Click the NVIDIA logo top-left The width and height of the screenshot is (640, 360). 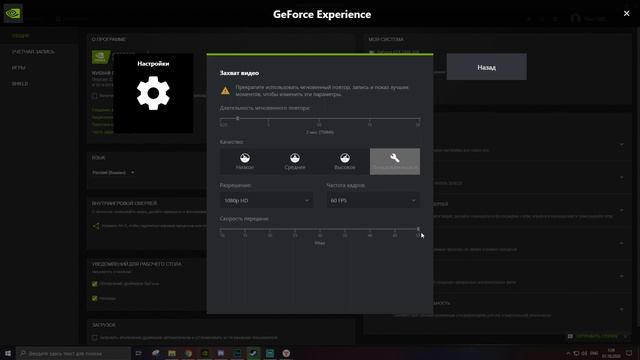click(13, 13)
